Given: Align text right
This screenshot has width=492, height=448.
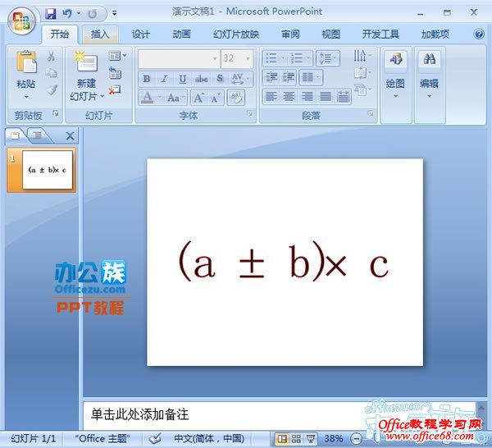Looking at the screenshot, I should (x=307, y=96).
